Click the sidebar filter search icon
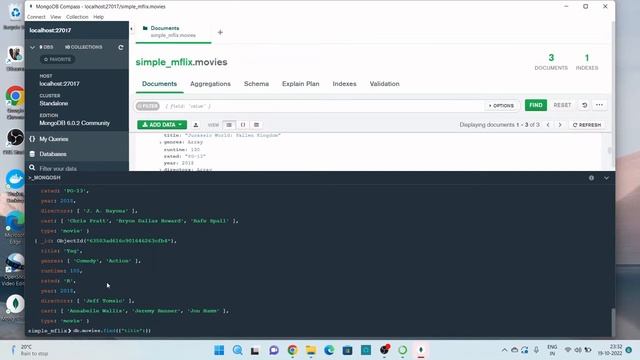The width and height of the screenshot is (640, 360). pos(32,168)
